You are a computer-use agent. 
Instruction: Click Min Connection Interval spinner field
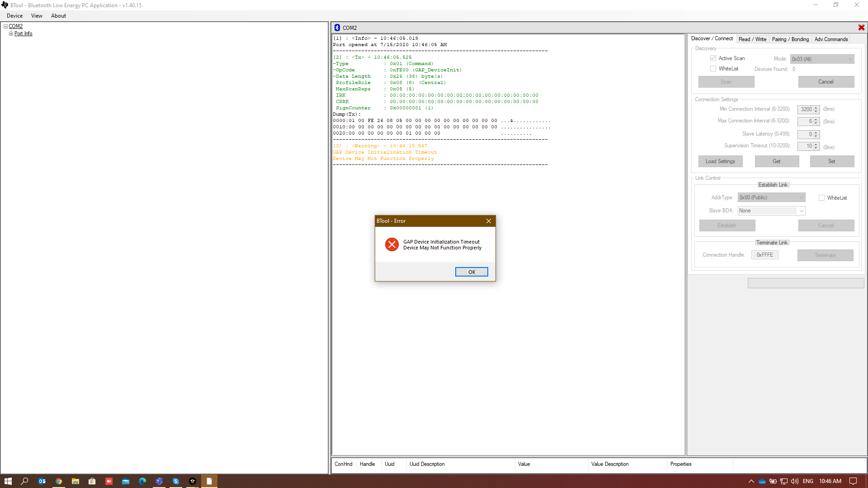[808, 109]
